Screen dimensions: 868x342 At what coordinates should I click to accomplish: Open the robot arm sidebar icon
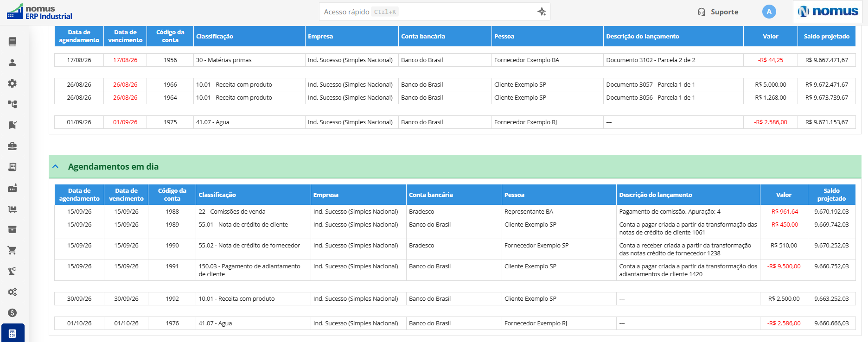(x=13, y=271)
